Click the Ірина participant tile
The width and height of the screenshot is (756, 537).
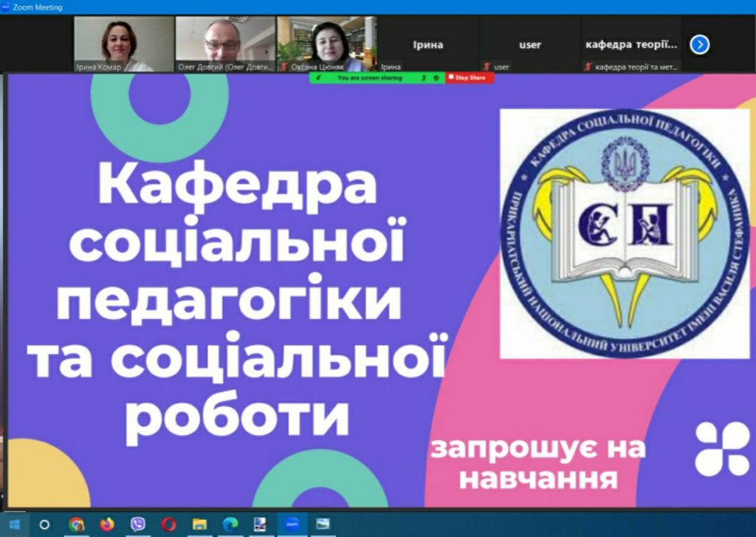(x=427, y=45)
